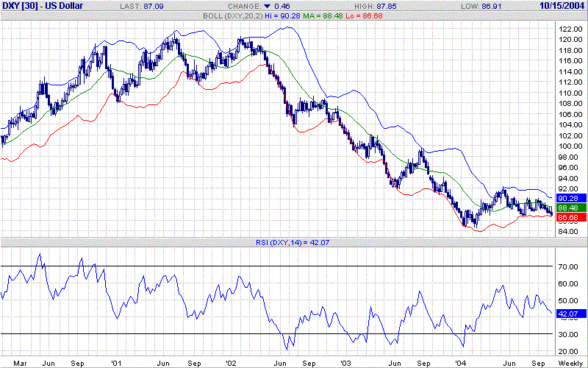The height and width of the screenshot is (368, 588).
Task: Click the HIGH: 87.85 readout
Action: click(392, 6)
